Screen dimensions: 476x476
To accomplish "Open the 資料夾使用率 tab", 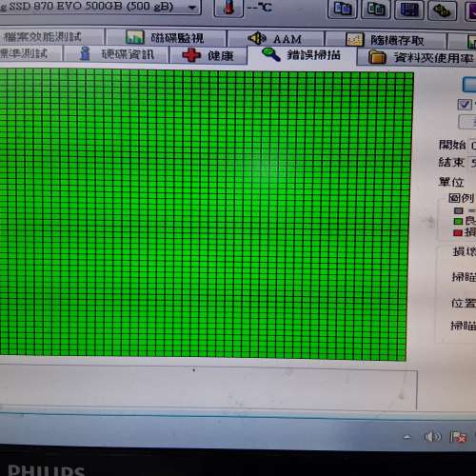I will pyautogui.click(x=417, y=57).
